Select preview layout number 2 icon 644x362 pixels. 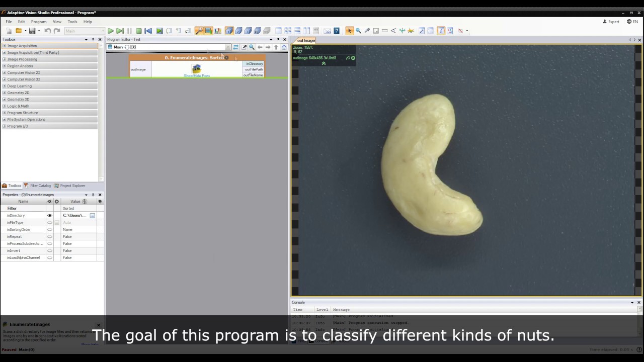tap(239, 31)
